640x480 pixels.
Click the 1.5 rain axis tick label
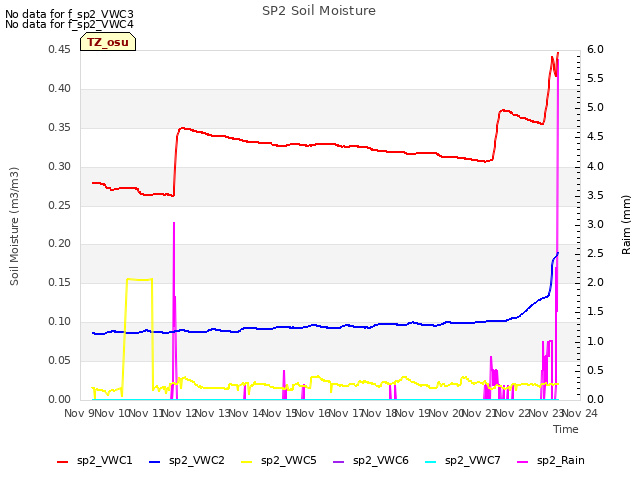(x=595, y=312)
